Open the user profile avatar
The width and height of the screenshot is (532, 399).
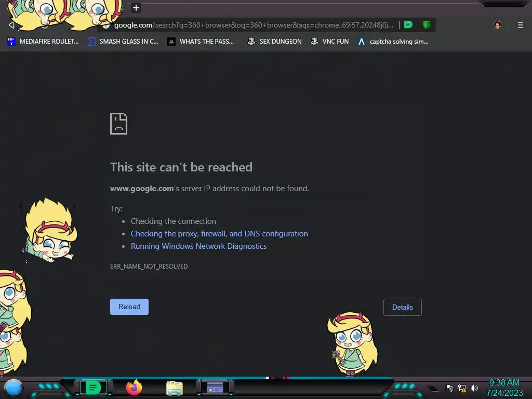(x=497, y=25)
